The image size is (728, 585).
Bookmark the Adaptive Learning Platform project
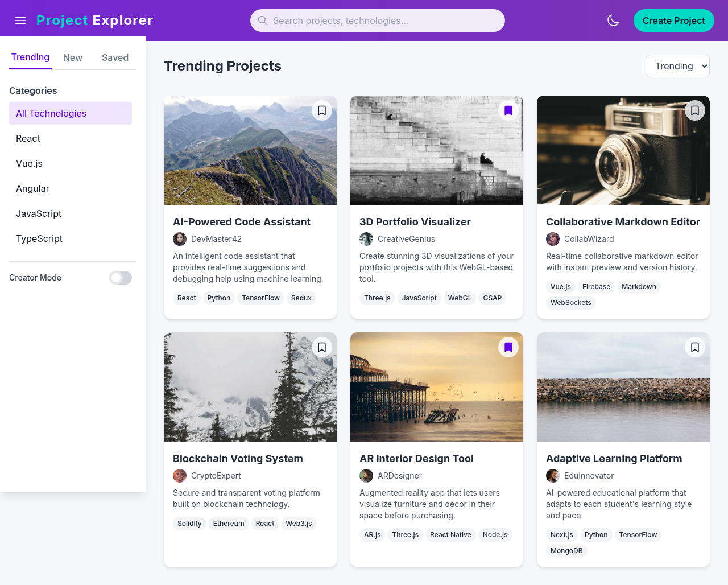pyautogui.click(x=694, y=347)
